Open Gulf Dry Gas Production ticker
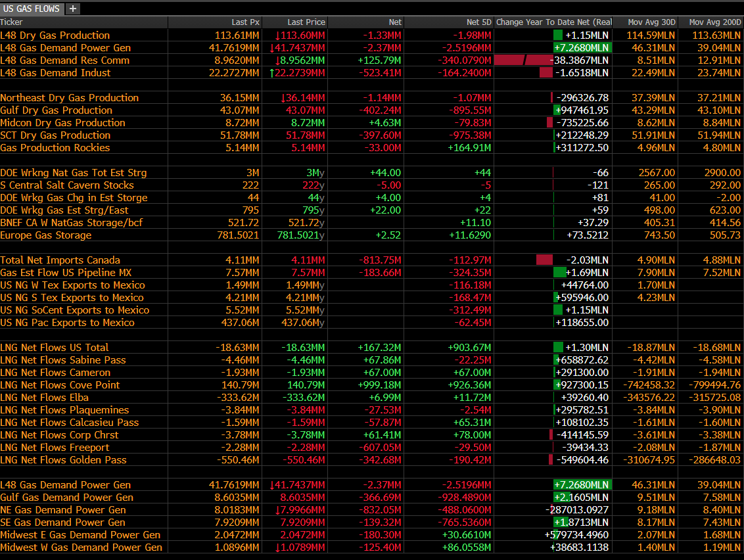The width and height of the screenshot is (744, 560). click(x=56, y=110)
